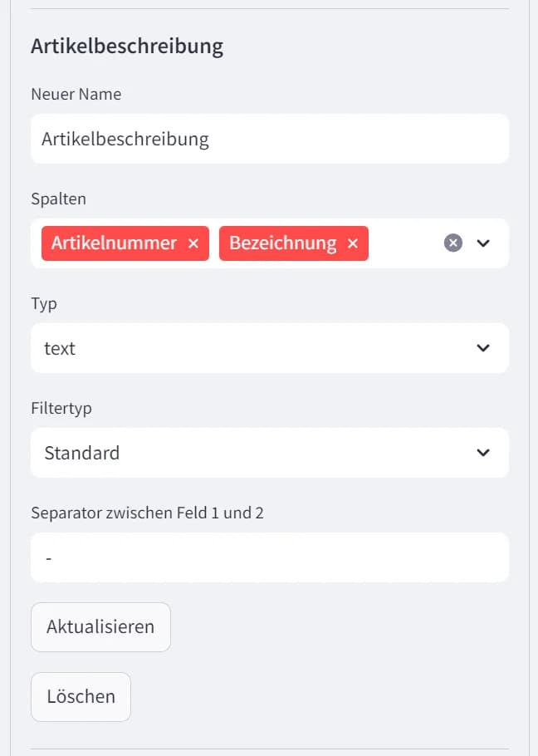Click the Artikelbeschreibung section heading
The height and width of the screenshot is (756, 538).
tap(127, 46)
